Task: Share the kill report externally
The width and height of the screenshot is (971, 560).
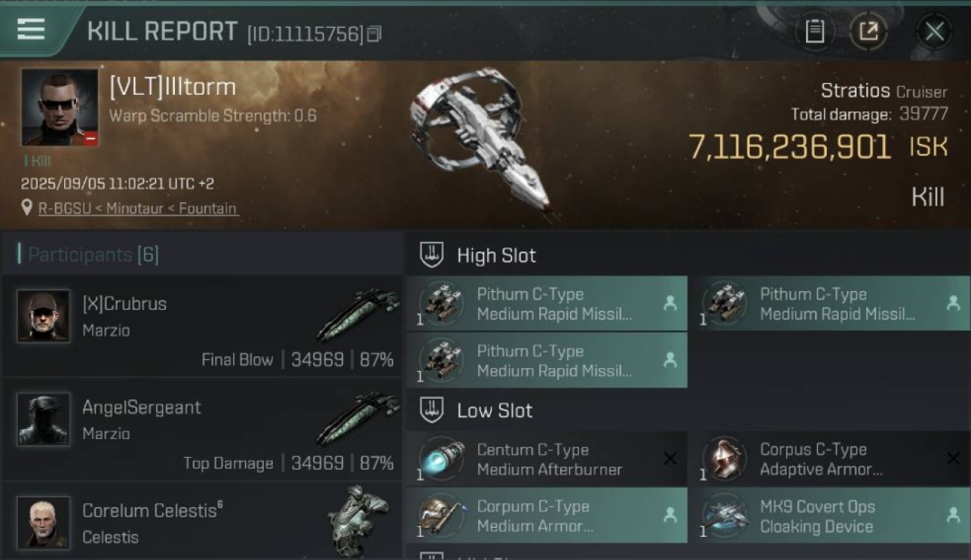Action: [x=868, y=31]
